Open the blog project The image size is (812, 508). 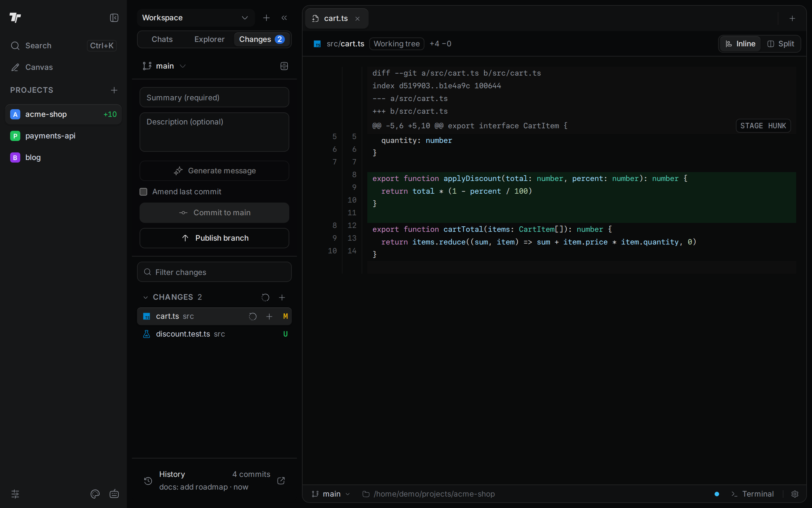(63, 157)
